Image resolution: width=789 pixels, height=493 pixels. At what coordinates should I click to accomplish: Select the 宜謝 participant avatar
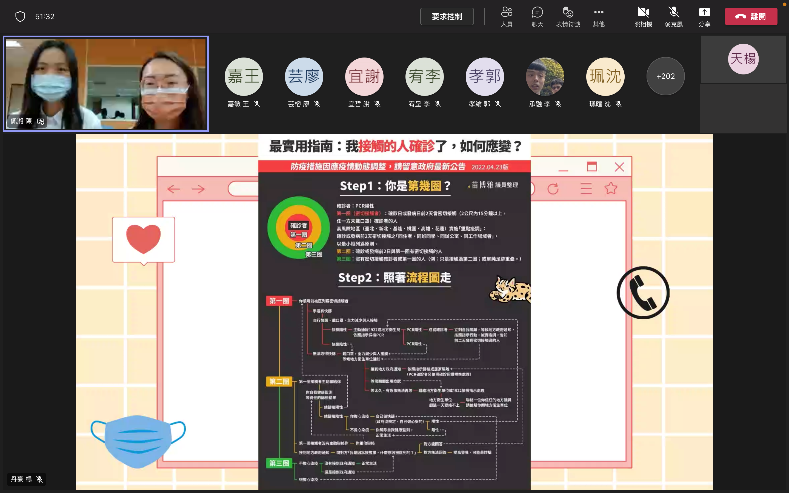363,76
